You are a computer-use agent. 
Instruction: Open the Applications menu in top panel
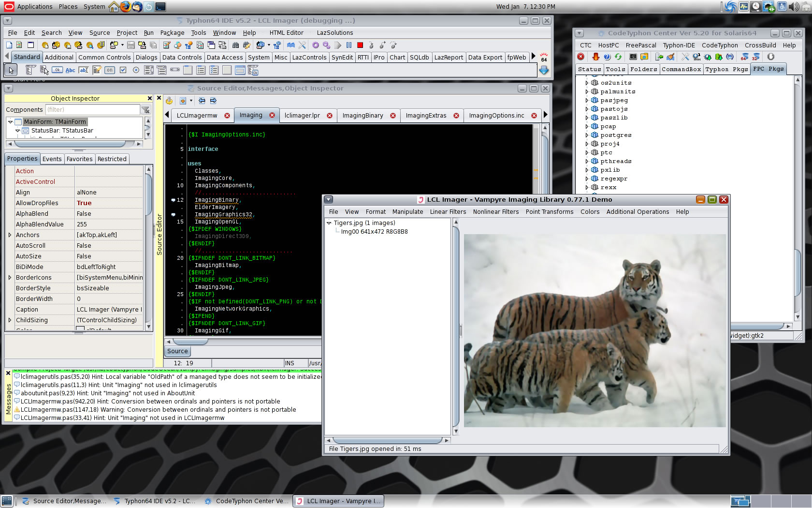(35, 6)
